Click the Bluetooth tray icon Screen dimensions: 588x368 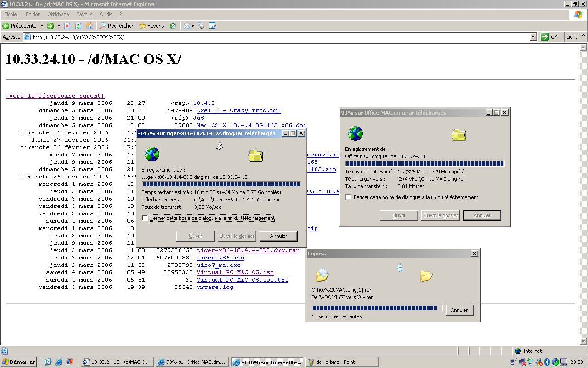(548, 362)
